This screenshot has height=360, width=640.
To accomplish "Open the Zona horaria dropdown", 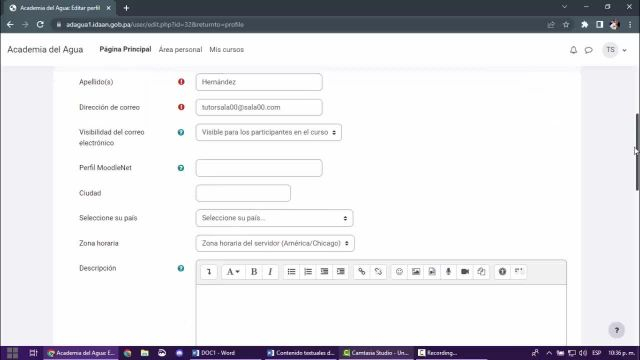I will tap(275, 243).
